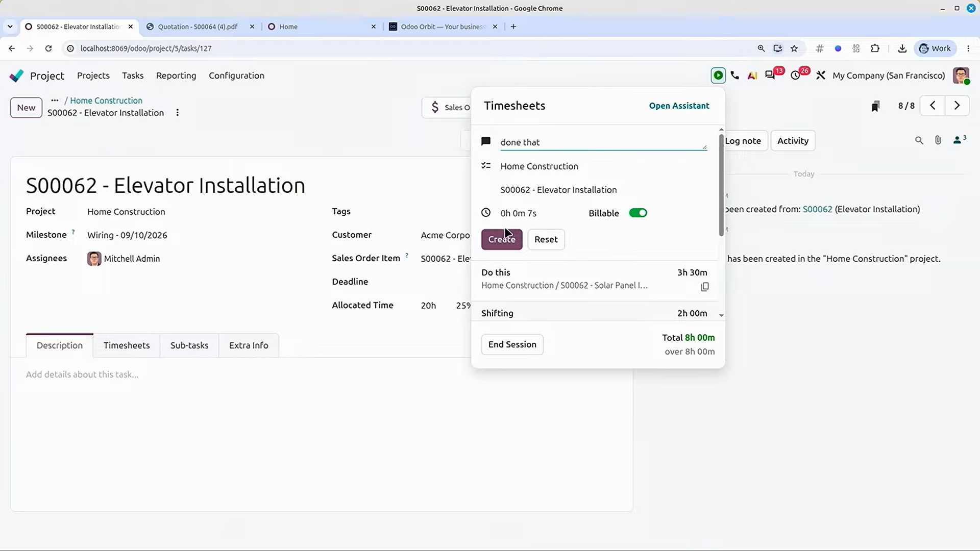Click the timesheet panel scrollbar
Image resolution: width=980 pixels, height=551 pixels.
(x=721, y=185)
